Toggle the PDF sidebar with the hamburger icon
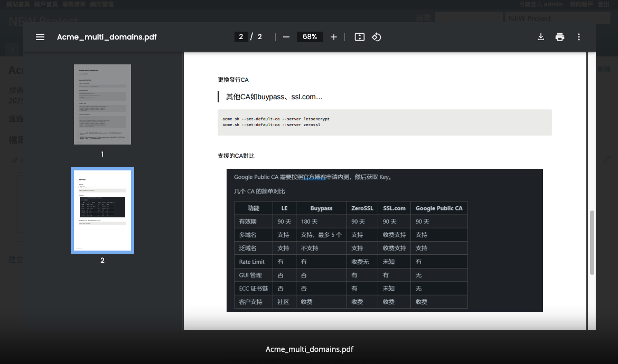 pyautogui.click(x=40, y=37)
